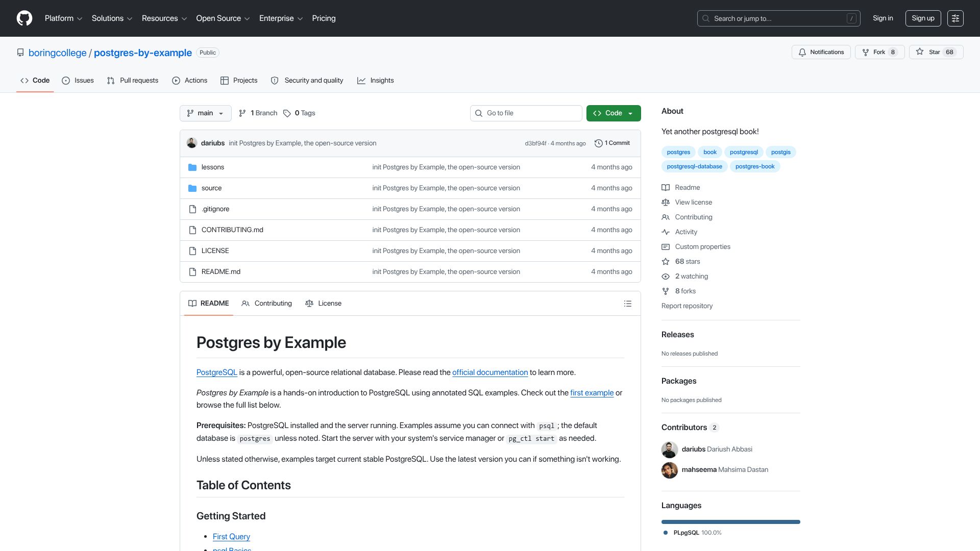Open the 1 Branch link
Viewport: 980px width, 551px height.
click(x=258, y=113)
